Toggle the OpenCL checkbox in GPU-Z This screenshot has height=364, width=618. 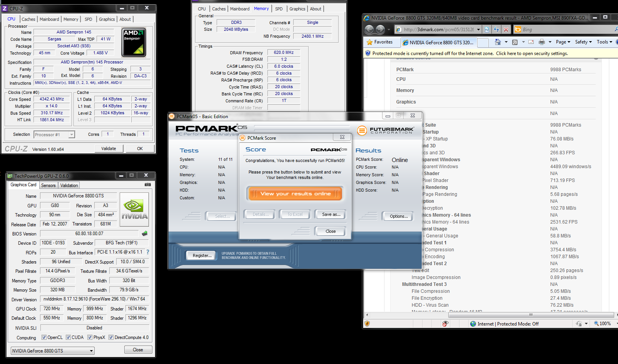44,337
